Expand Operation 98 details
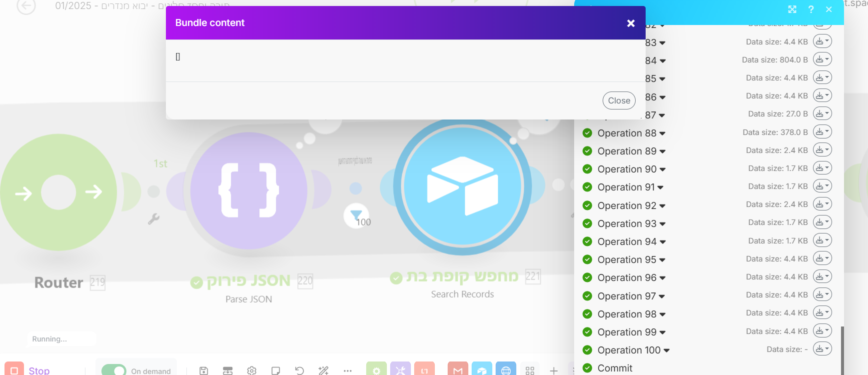The image size is (868, 375). 632,314
